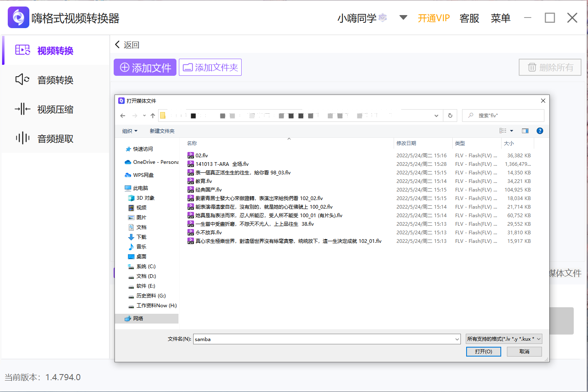
Task: Select the 工作资料Now (H:) drive
Action: (x=152, y=306)
